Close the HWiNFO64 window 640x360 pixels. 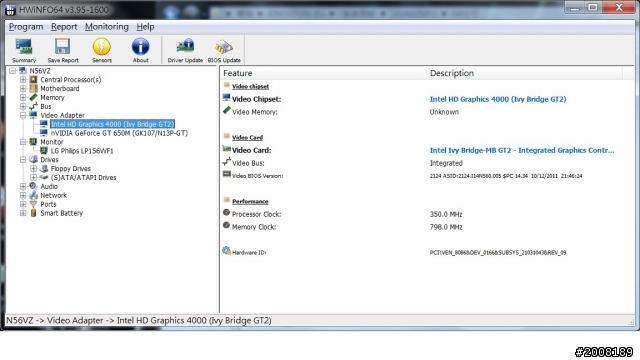point(619,8)
